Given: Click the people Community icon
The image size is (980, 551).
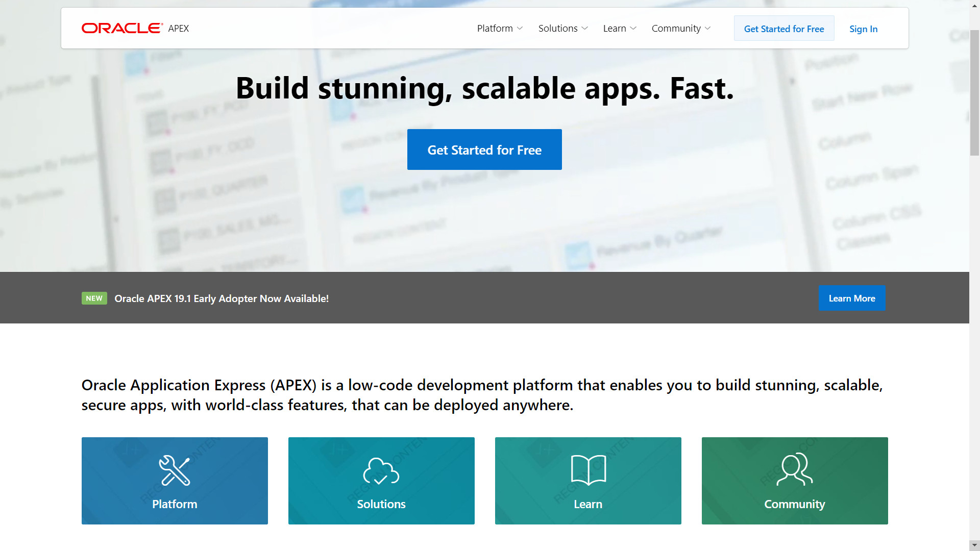Looking at the screenshot, I should click(x=795, y=470).
